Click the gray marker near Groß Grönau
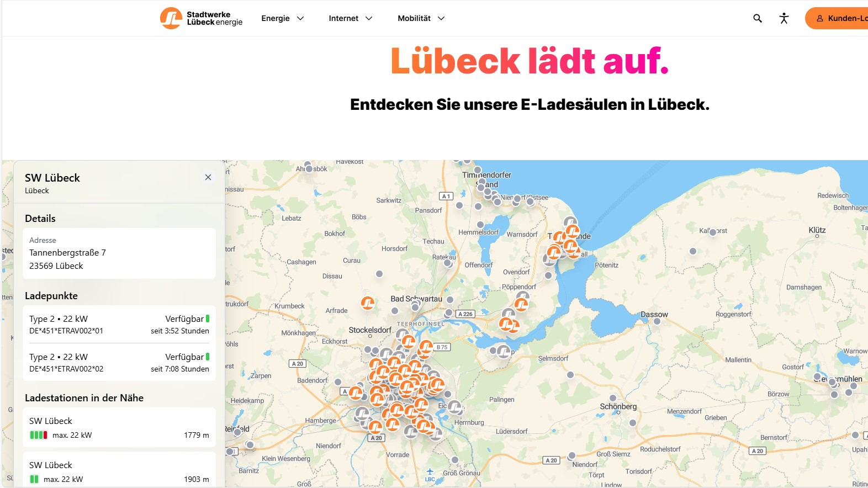 455,460
